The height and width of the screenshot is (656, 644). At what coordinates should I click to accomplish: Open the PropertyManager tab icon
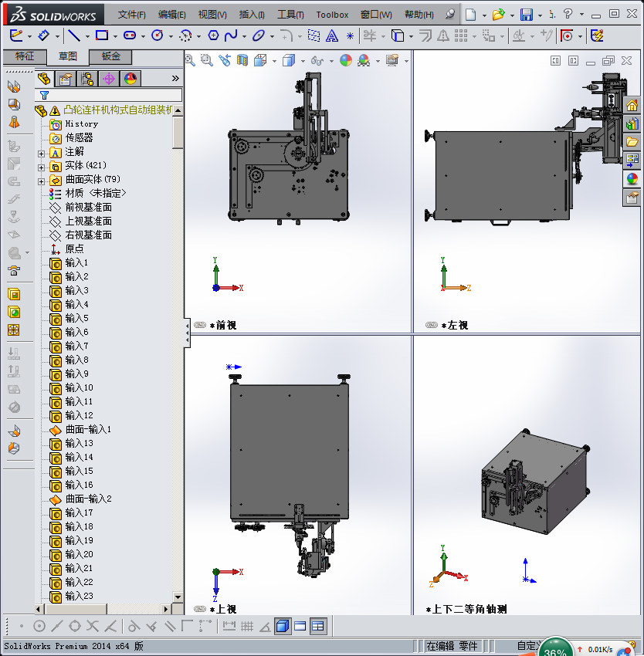pyautogui.click(x=66, y=79)
